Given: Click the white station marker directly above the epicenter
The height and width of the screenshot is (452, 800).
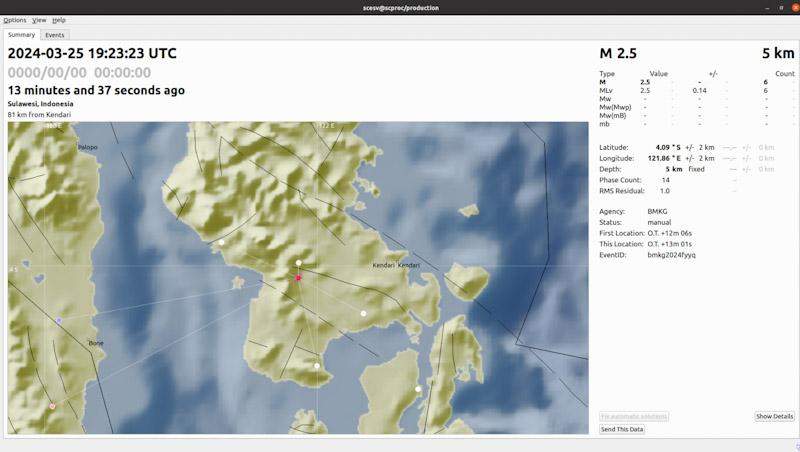Looking at the screenshot, I should coord(298,262).
